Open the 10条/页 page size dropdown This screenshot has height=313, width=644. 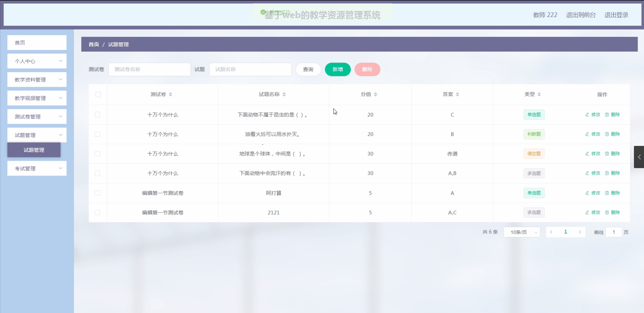tap(522, 232)
